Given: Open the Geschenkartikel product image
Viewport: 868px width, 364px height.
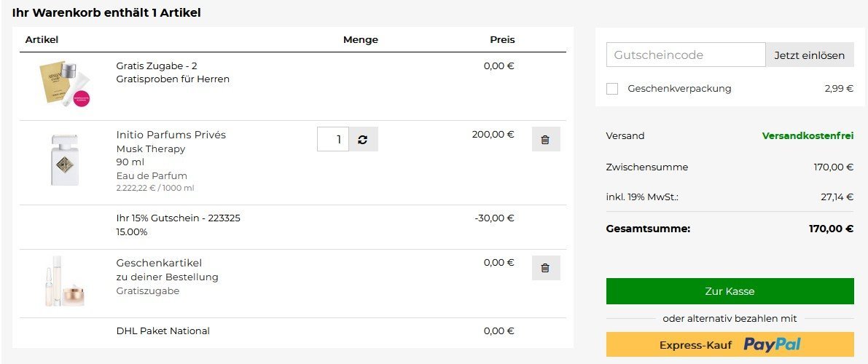Looking at the screenshot, I should point(63,282).
